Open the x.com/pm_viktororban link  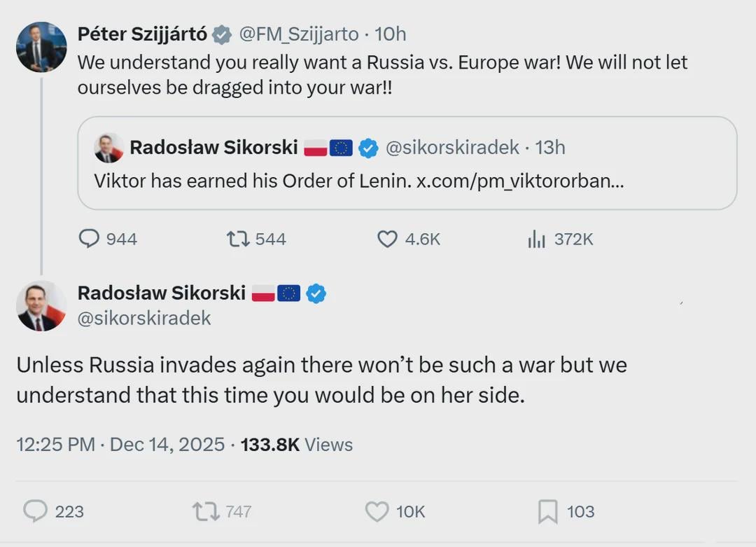point(520,181)
